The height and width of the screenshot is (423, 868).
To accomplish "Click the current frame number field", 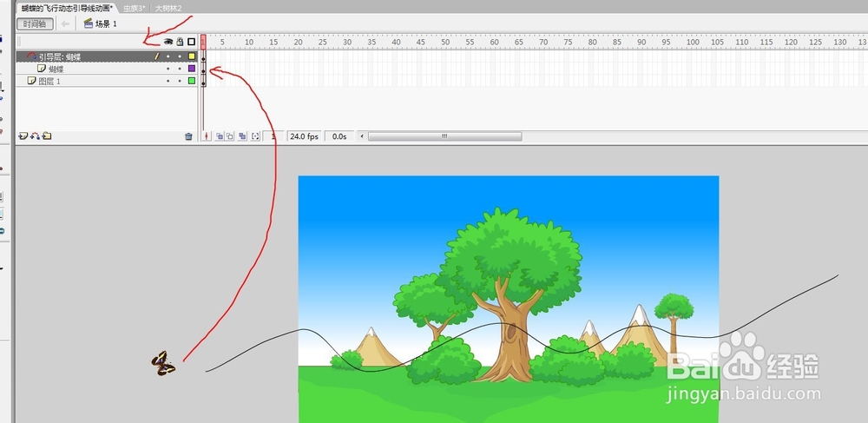I will pyautogui.click(x=273, y=136).
